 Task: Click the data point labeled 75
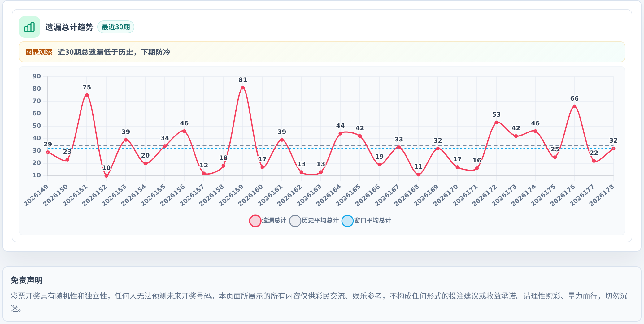[87, 95]
